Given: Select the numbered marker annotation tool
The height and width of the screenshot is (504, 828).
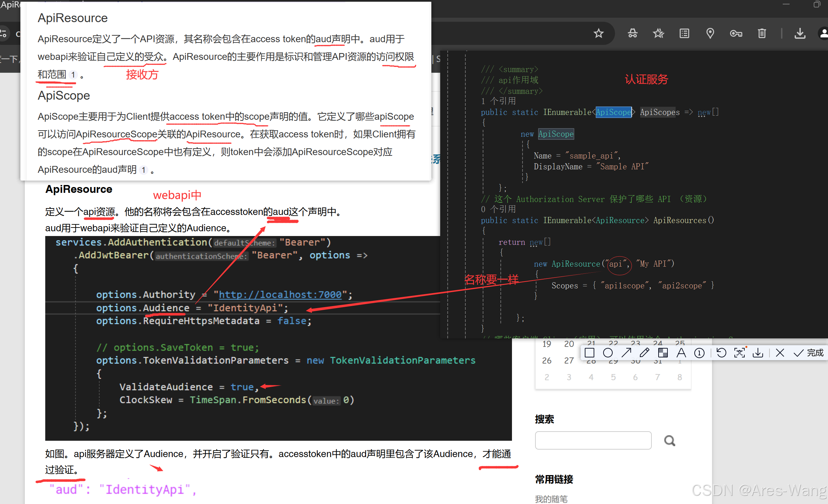Looking at the screenshot, I should click(699, 353).
